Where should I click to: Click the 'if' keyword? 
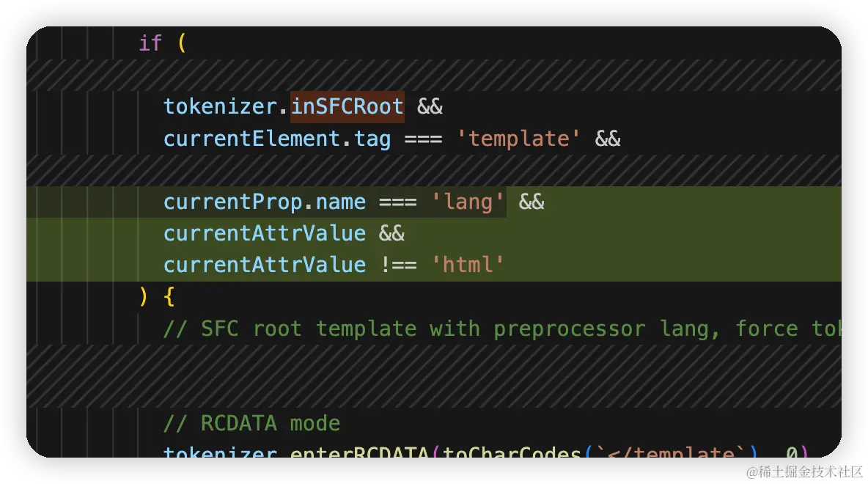tap(150, 43)
